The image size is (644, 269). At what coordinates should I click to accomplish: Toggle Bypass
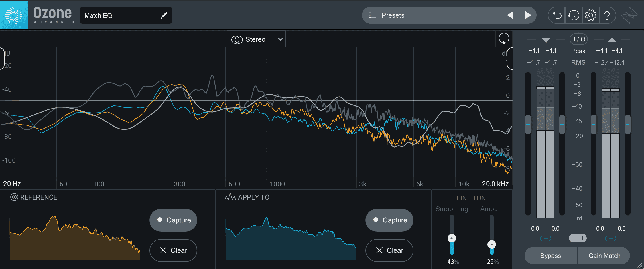click(550, 256)
